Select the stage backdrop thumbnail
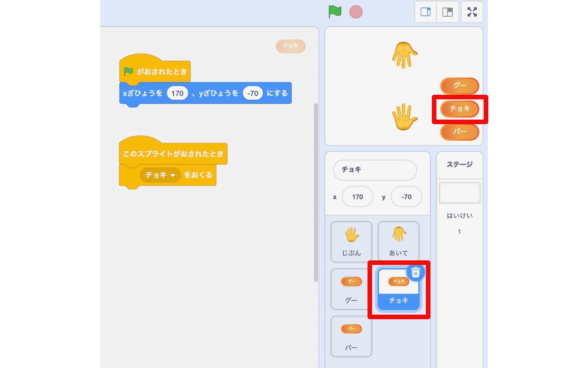588x368 pixels. pyautogui.click(x=459, y=193)
